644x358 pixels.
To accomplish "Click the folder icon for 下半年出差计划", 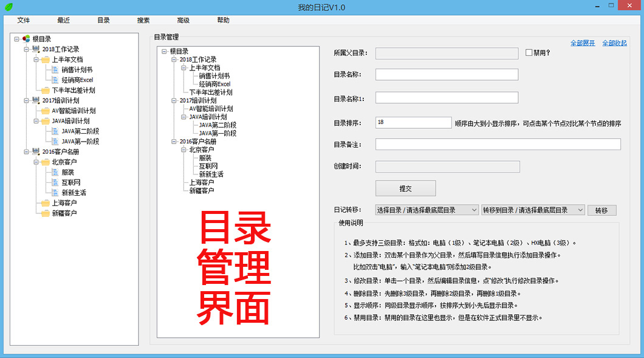I will (45, 91).
